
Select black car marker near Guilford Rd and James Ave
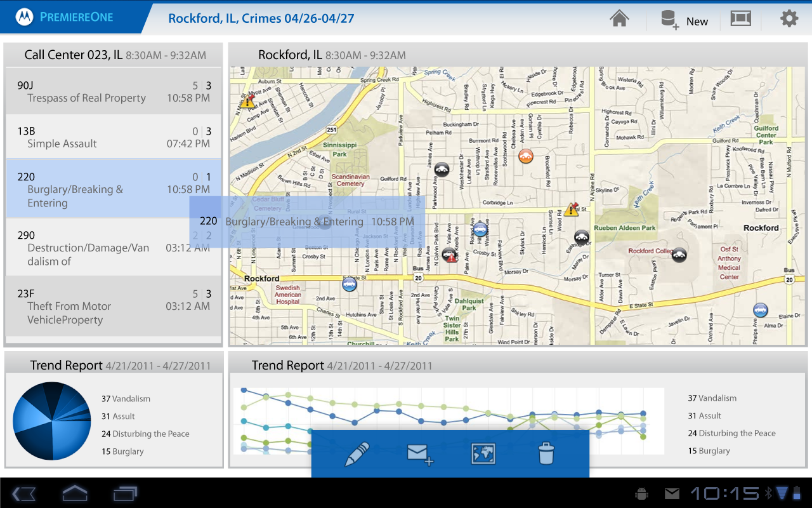pos(442,170)
